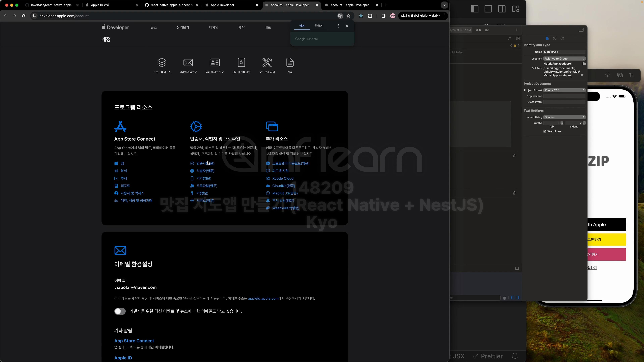Open Chrome three-dot menu
644x362 pixels.
coord(444,16)
